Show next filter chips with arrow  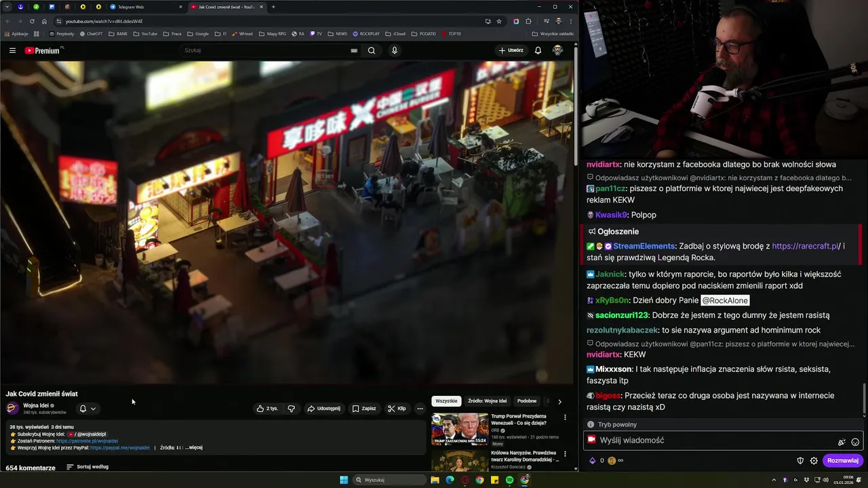click(559, 402)
